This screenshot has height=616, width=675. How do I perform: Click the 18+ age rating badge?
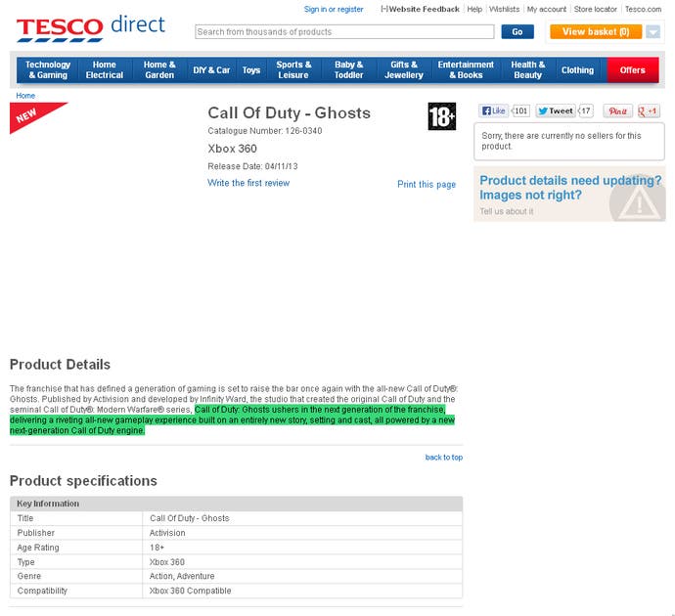[442, 116]
